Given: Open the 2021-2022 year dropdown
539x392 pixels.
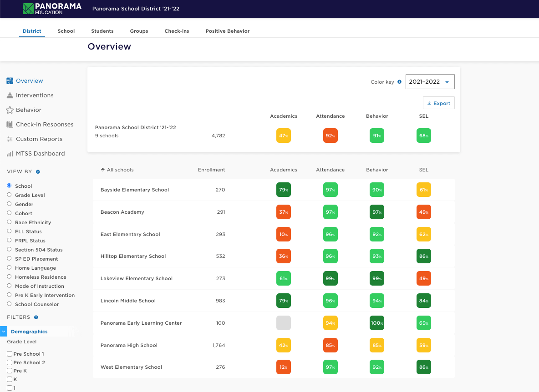Looking at the screenshot, I should pos(430,82).
